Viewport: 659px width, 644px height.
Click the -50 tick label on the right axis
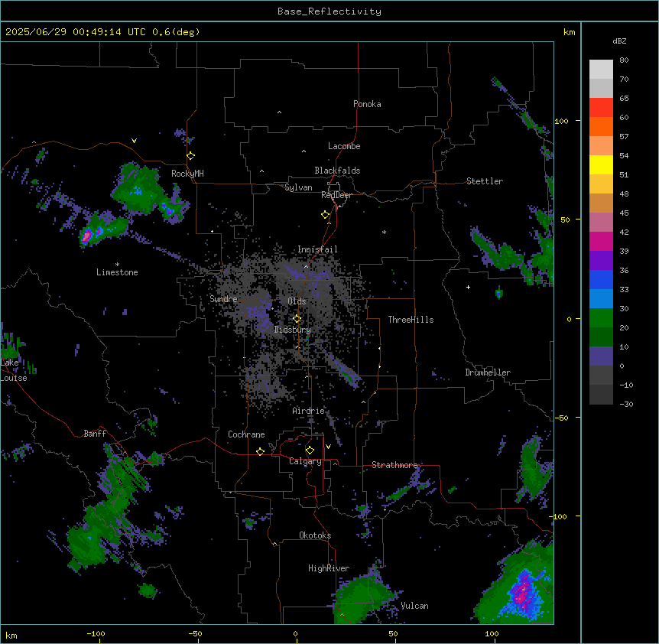click(561, 418)
